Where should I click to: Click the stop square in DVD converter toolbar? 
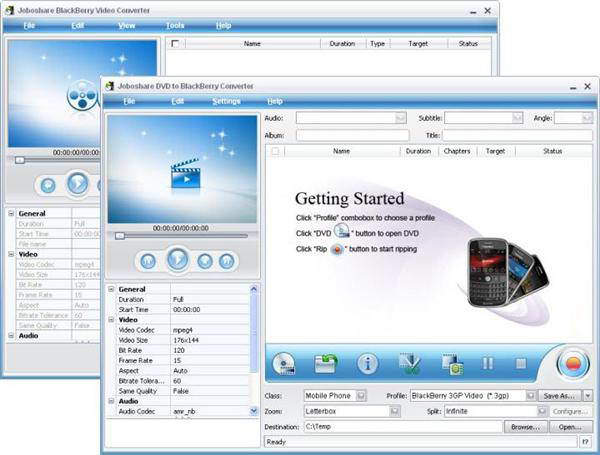point(521,363)
